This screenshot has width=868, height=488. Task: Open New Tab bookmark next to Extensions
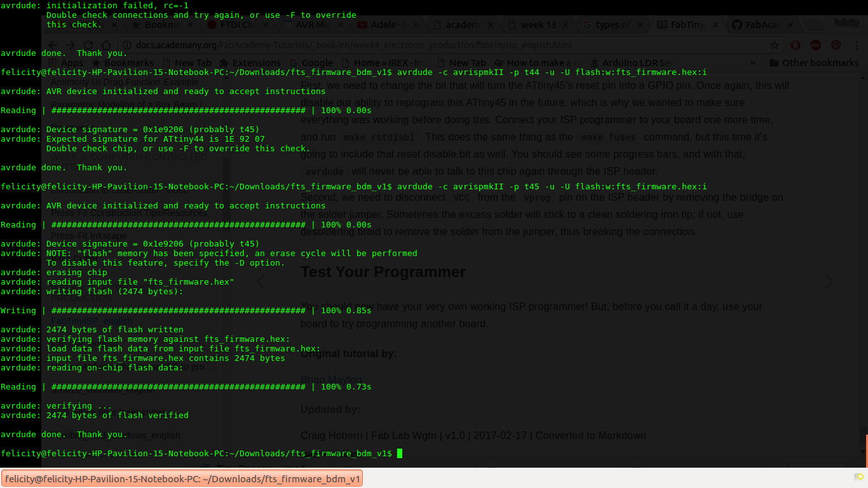pos(187,63)
